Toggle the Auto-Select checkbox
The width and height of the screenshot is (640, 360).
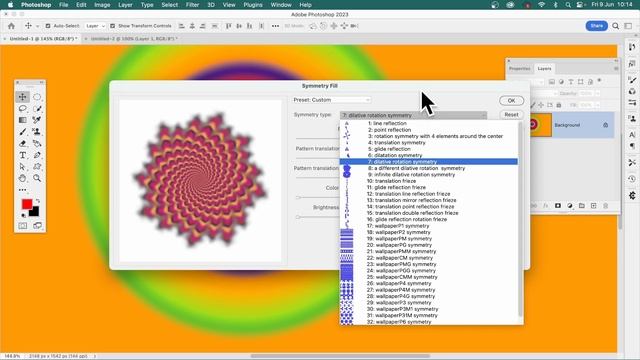click(x=48, y=26)
